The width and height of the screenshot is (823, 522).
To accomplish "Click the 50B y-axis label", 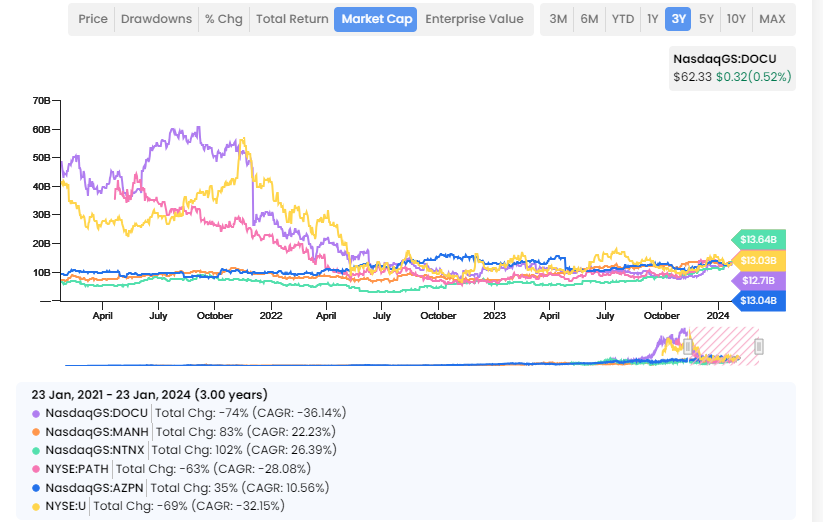I will (41, 157).
